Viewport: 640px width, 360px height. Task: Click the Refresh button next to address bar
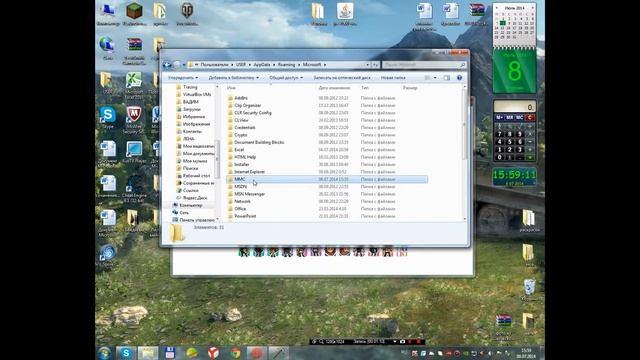coord(375,64)
